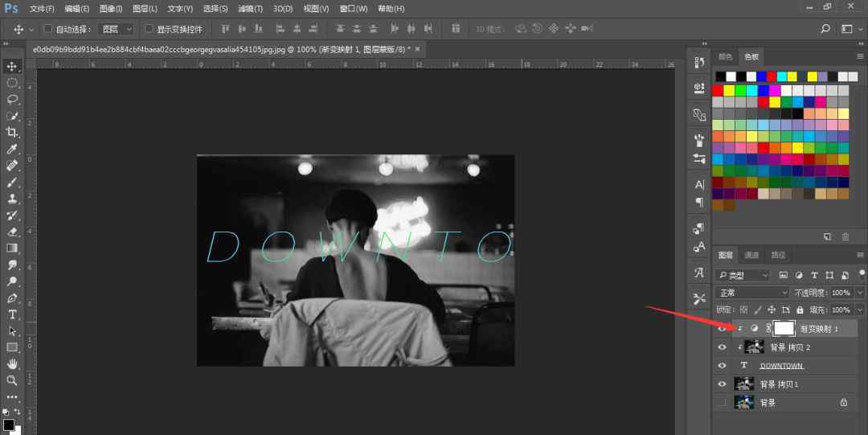This screenshot has width=868, height=435.
Task: Open the Glyphs panel icon in the dock
Action: coord(699,272)
